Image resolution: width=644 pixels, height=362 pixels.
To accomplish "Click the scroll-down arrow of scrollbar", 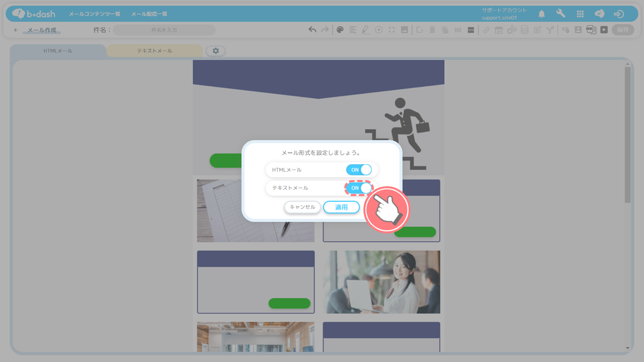I will coord(627,348).
